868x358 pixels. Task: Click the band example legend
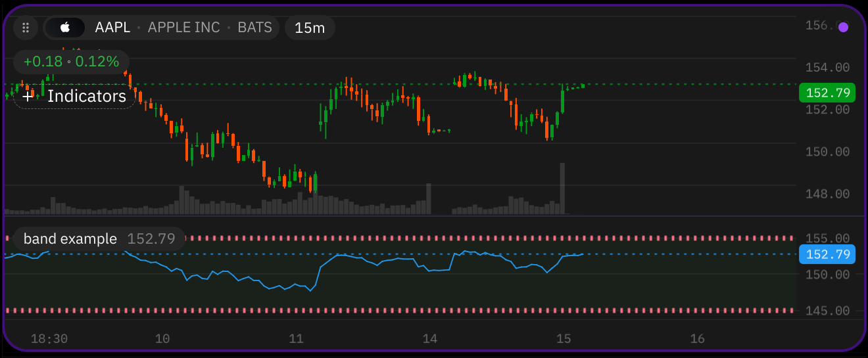(x=99, y=238)
